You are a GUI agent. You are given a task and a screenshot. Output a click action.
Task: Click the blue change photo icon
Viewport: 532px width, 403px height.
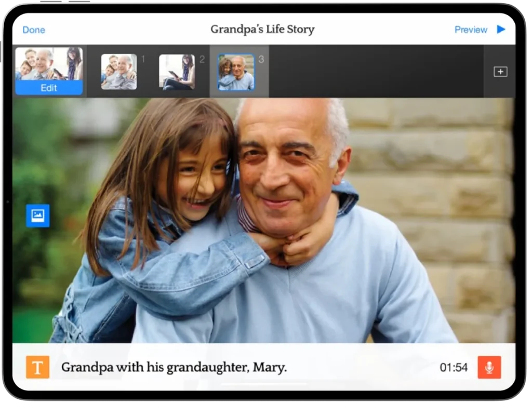tap(38, 216)
